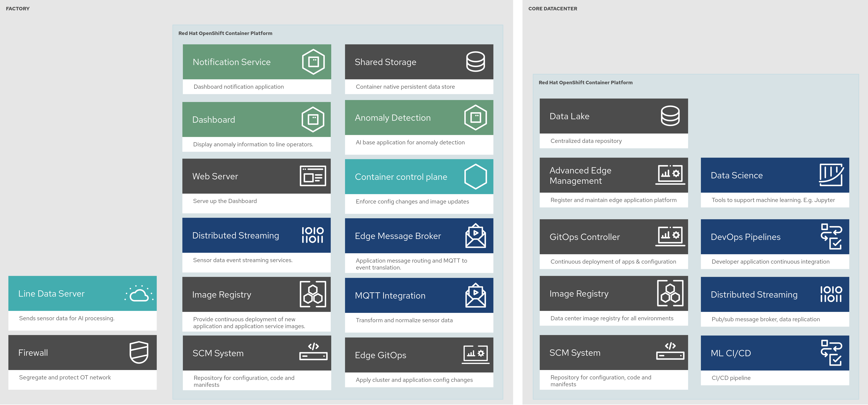The image size is (868, 405).
Task: Click the datacenter SCM System code icon
Action: pyautogui.click(x=670, y=351)
